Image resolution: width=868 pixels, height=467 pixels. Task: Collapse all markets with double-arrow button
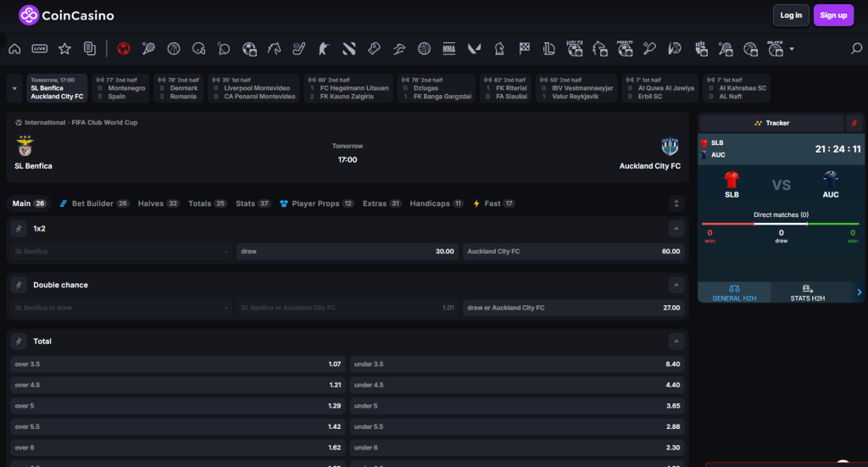pyautogui.click(x=676, y=203)
